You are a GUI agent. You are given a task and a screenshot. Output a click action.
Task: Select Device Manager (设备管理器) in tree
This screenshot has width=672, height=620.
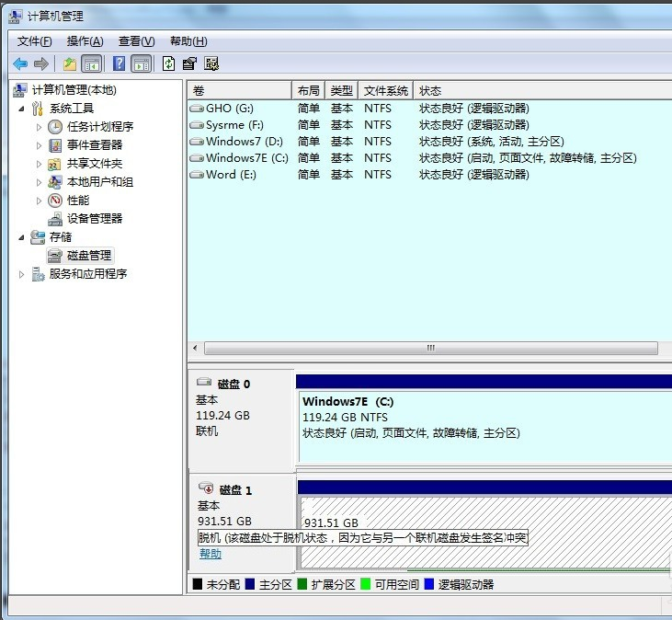pyautogui.click(x=94, y=218)
